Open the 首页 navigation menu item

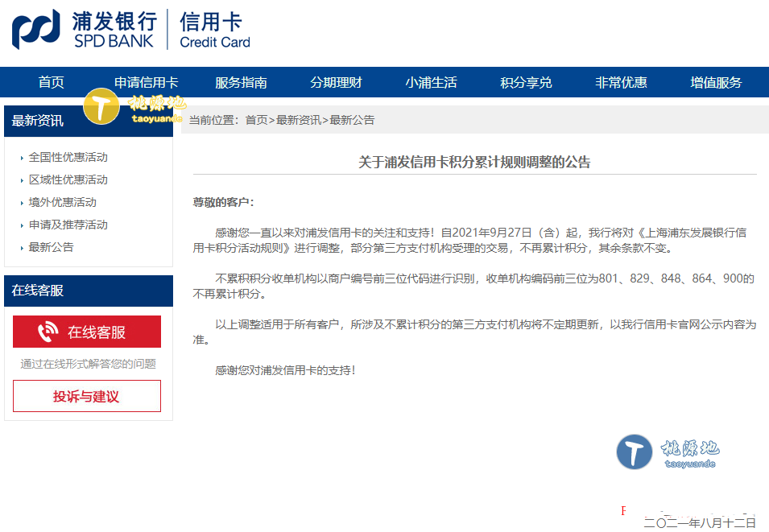[x=51, y=82]
